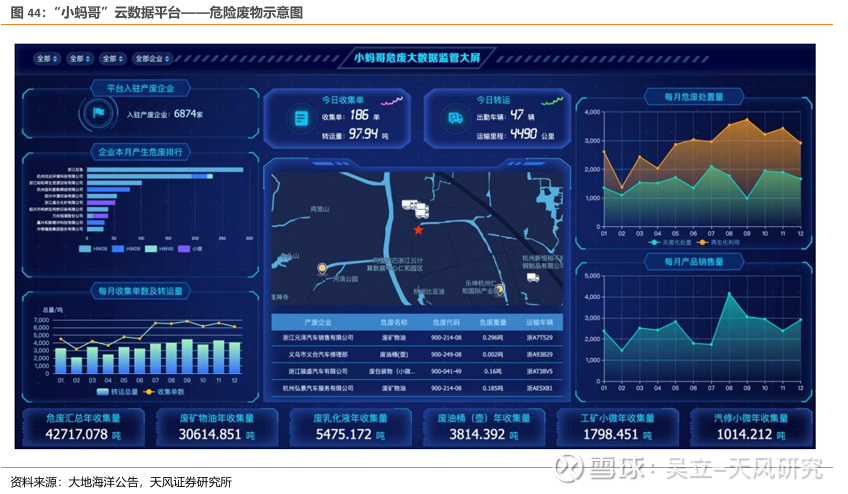Click the 平台入驻产废企业 panel title
Image resolution: width=848 pixels, height=494 pixels.
(140, 88)
